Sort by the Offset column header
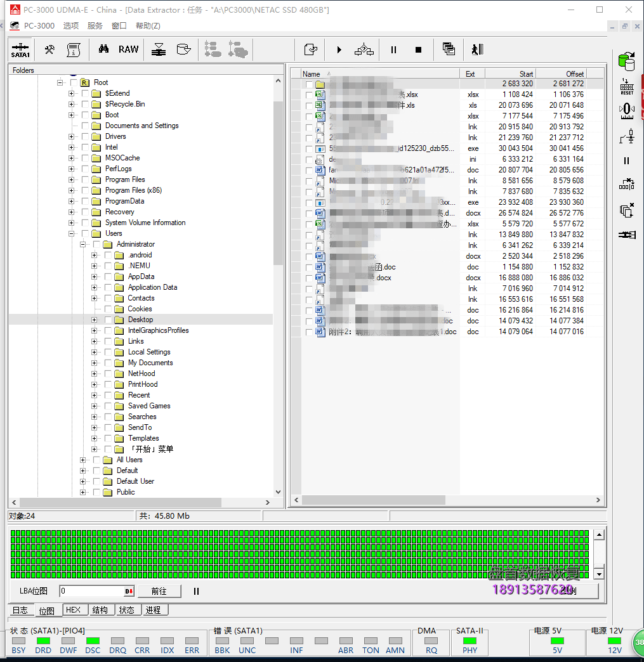Viewport: 644px width, 662px height. pos(562,74)
